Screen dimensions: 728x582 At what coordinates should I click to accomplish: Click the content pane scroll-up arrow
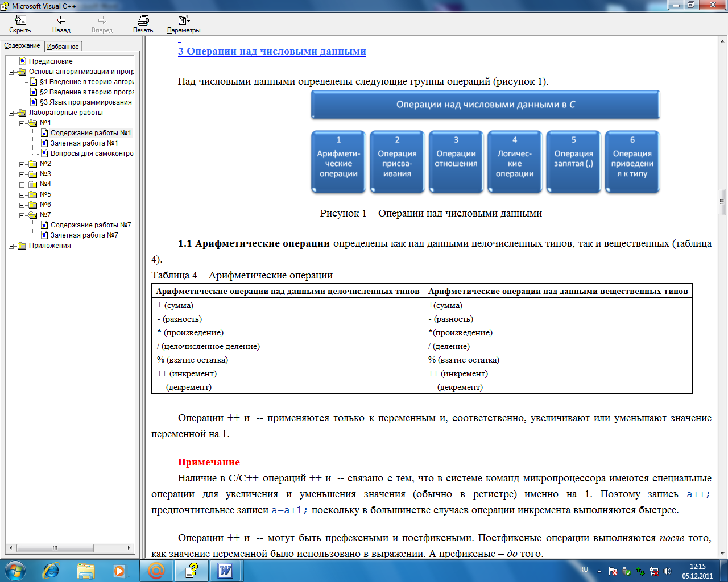[722, 41]
